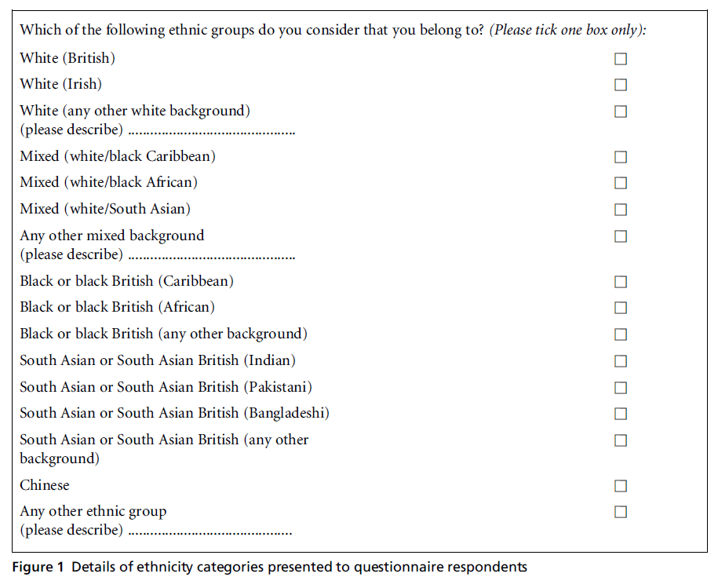Click the describe line under other ethnic group
Screen dimensions: 718x588
click(210, 531)
